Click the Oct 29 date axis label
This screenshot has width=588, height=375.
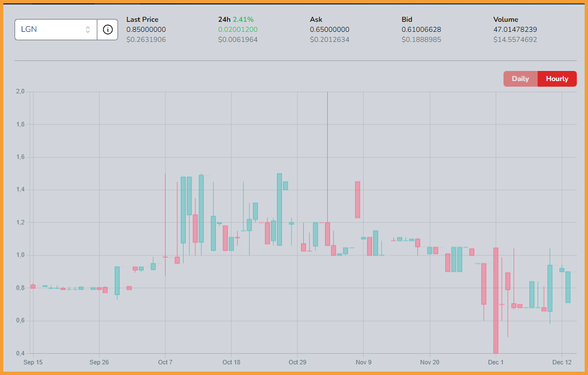[x=298, y=362]
